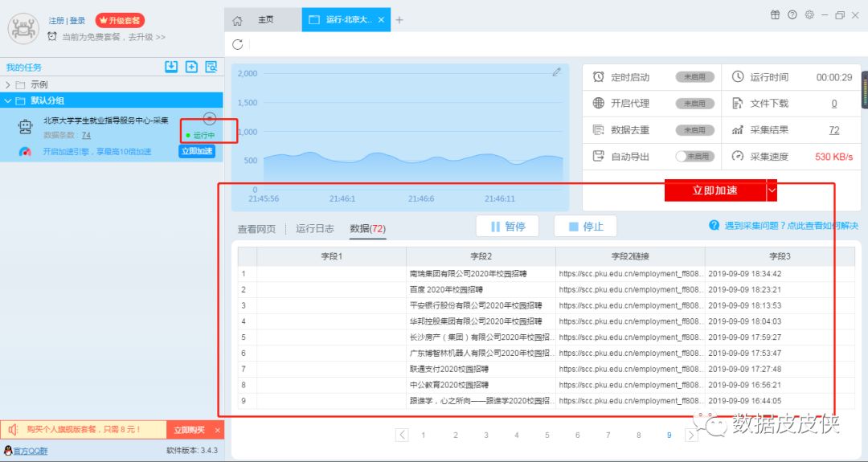Click the 定时启动 clock icon

click(x=599, y=77)
